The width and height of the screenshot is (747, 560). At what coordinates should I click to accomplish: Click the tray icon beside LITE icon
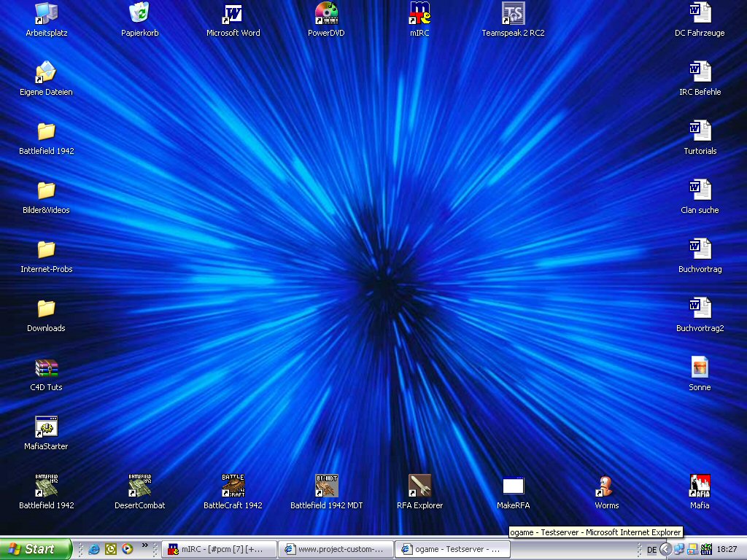click(x=692, y=549)
